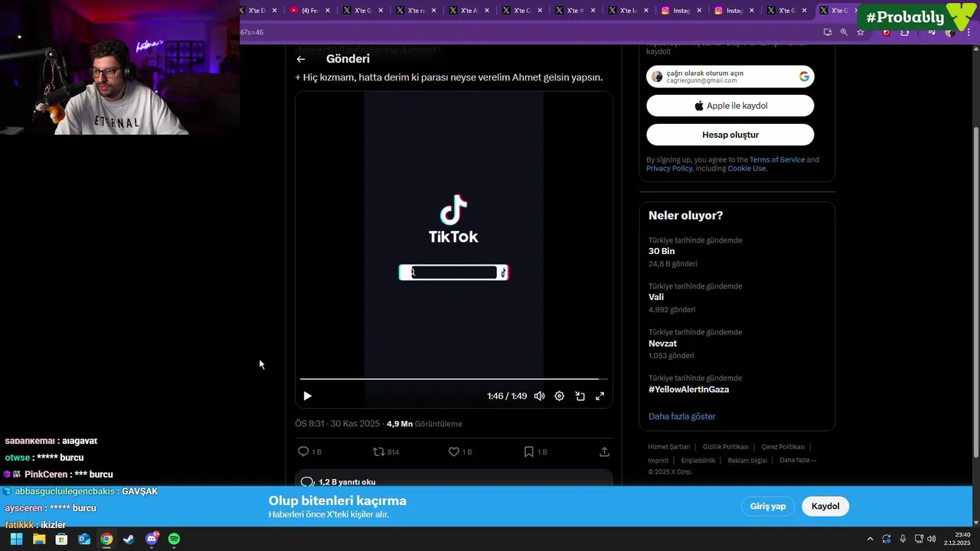
Task: Like the post via heart icon
Action: [460, 452]
